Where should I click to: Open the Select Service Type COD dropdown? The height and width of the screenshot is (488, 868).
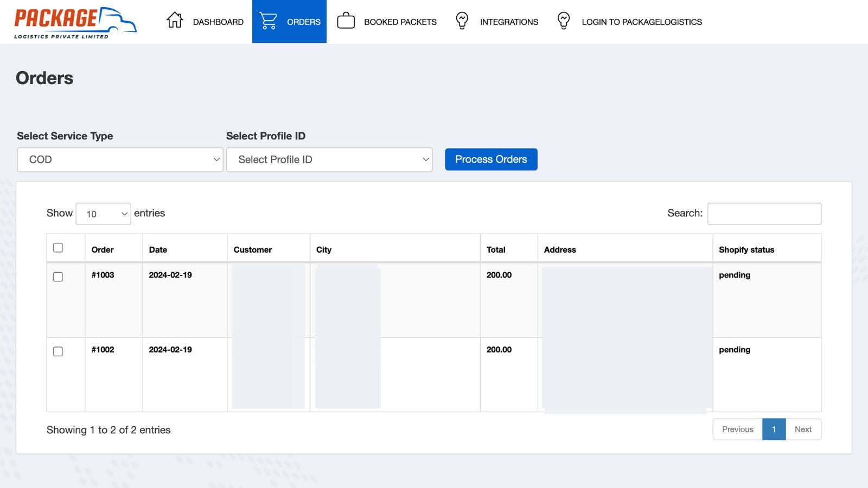120,159
